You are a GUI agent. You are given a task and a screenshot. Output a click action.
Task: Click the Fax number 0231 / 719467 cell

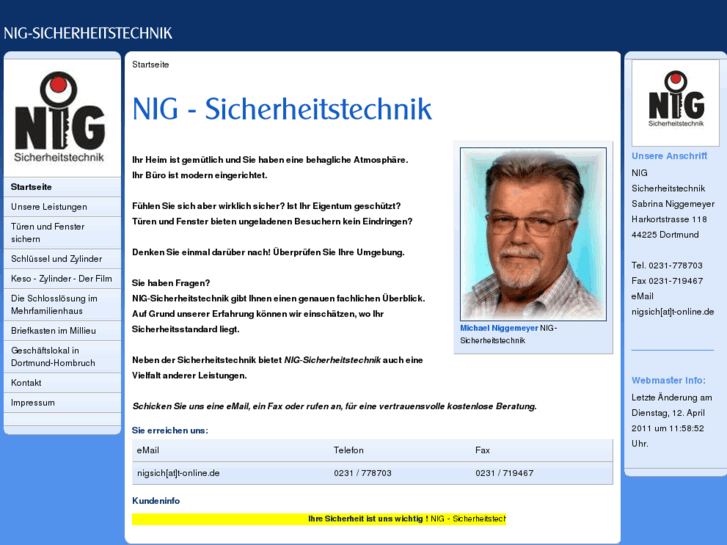click(504, 473)
